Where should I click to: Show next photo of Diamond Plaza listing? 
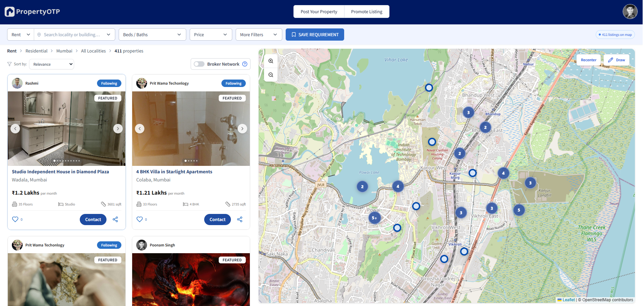pos(118,129)
